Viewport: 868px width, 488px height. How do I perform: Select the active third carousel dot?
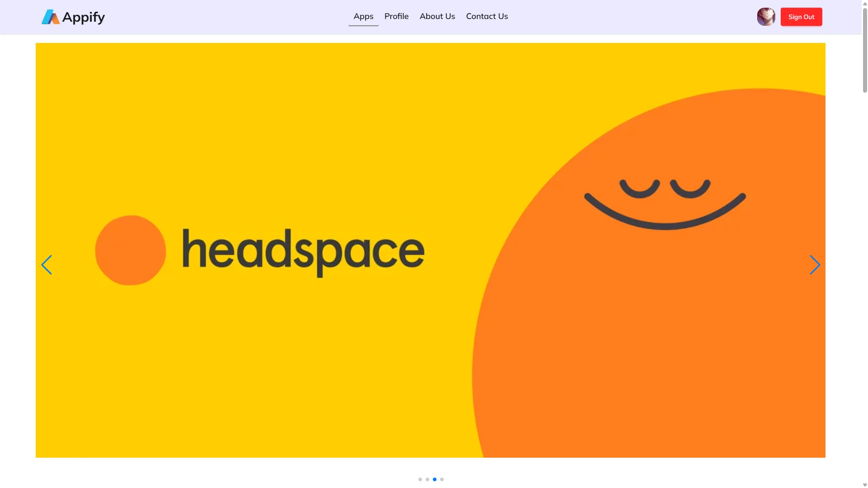tap(435, 479)
